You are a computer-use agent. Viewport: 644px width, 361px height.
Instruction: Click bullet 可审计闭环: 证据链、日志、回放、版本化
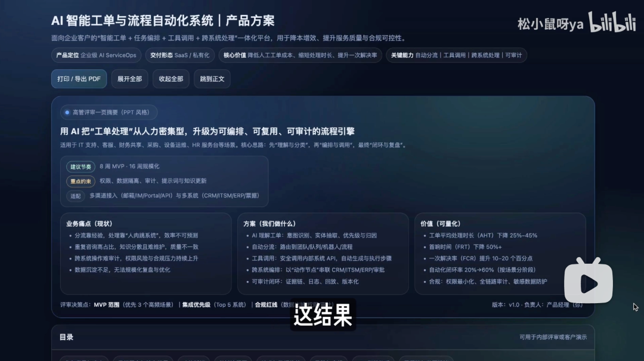coord(305,282)
